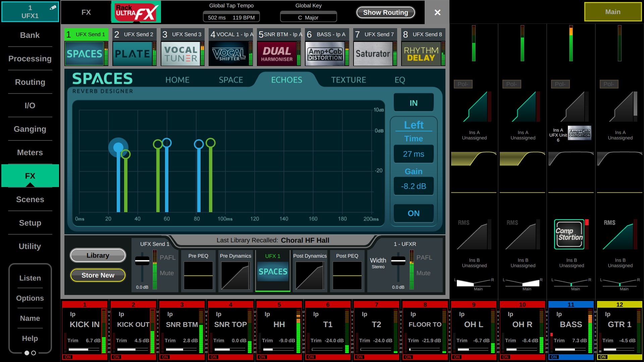Open the Scenes menu in sidebar
The height and width of the screenshot is (362, 644).
tap(30, 199)
